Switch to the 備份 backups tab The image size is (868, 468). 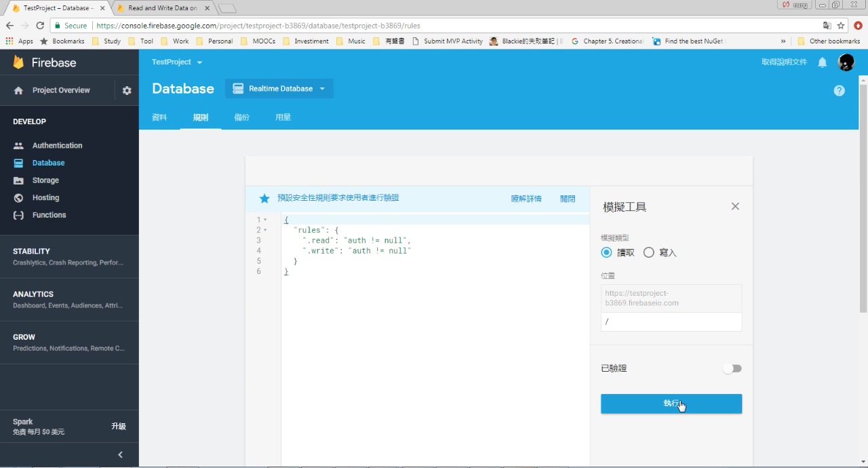(x=241, y=117)
